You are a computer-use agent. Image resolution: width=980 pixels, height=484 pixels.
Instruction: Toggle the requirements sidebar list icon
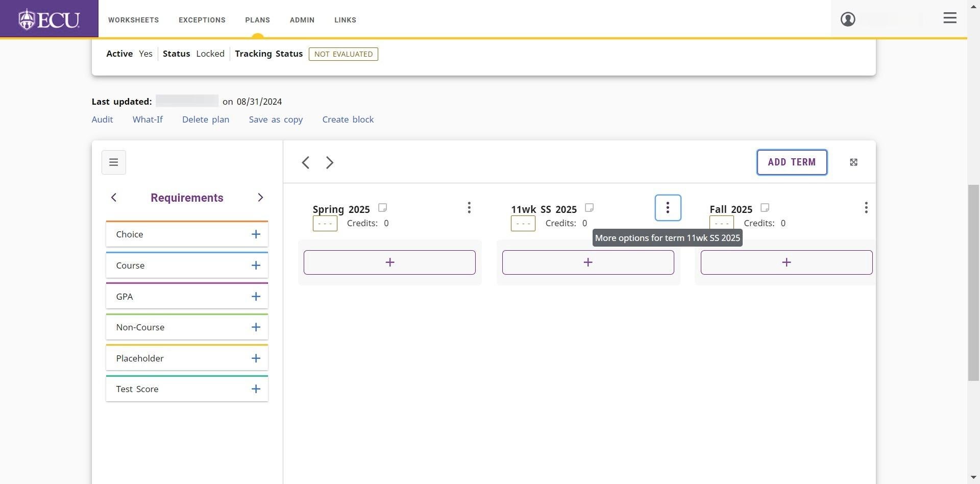tap(113, 162)
